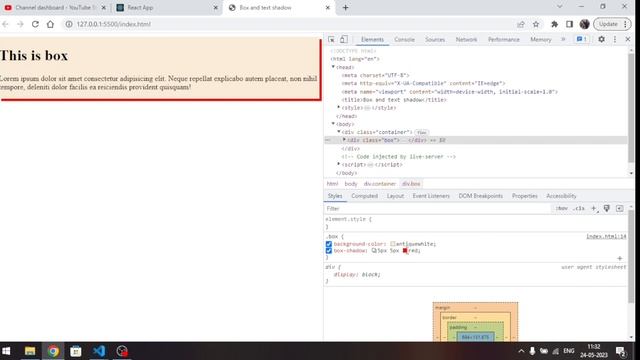Switch to the React App browser tab
Screen dimensions: 640x360
pos(166,7)
